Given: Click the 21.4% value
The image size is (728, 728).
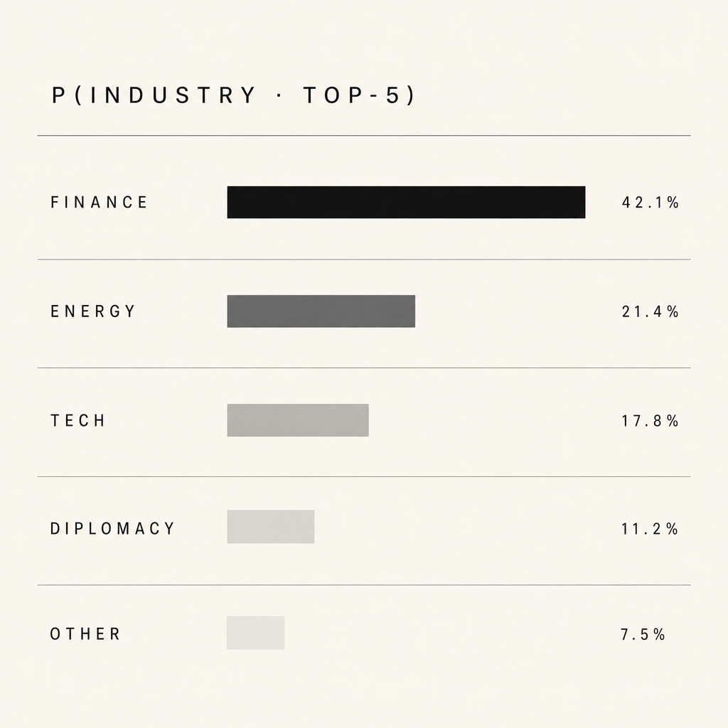Looking at the screenshot, I should pyautogui.click(x=651, y=311).
